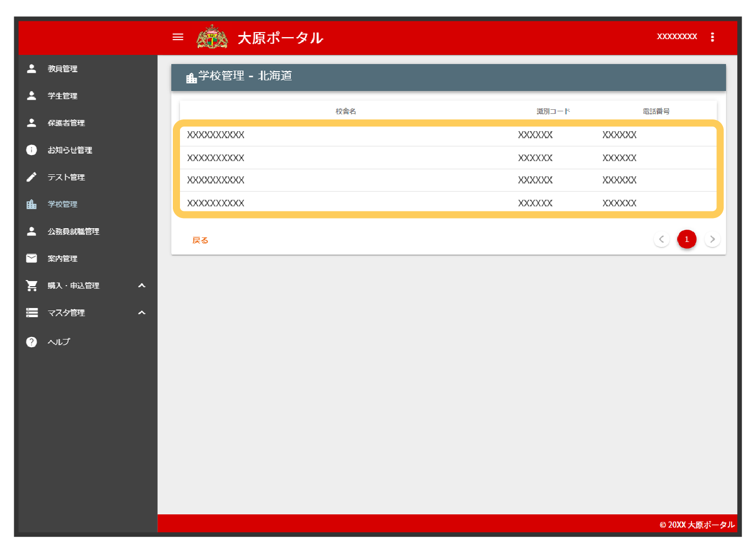Click the XXXXXXXXX username in header
Screen dimensions: 756x553
(677, 37)
